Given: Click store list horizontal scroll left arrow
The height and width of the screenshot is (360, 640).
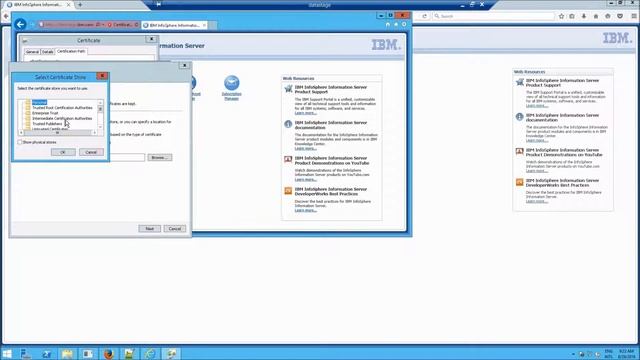Looking at the screenshot, I should 21,133.
